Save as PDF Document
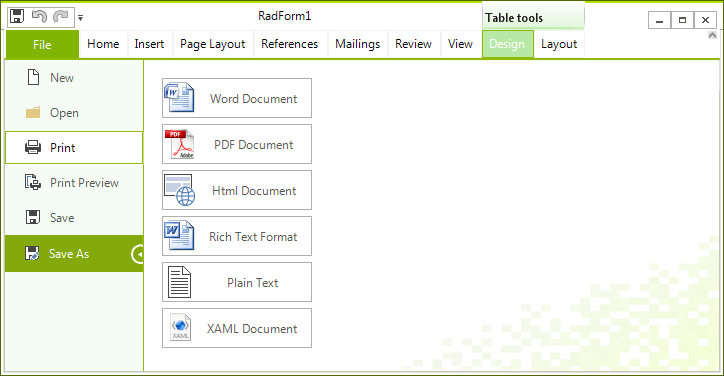The height and width of the screenshot is (376, 724). 237,144
